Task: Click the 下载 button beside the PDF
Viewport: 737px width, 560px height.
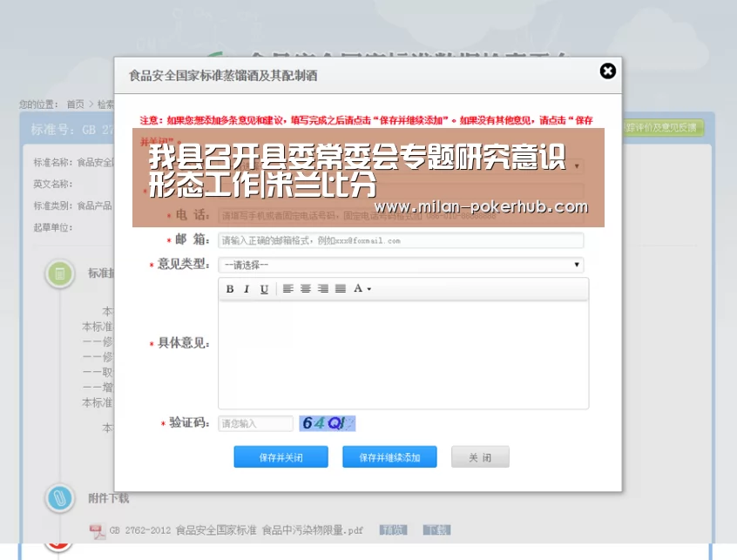Action: coord(436,530)
